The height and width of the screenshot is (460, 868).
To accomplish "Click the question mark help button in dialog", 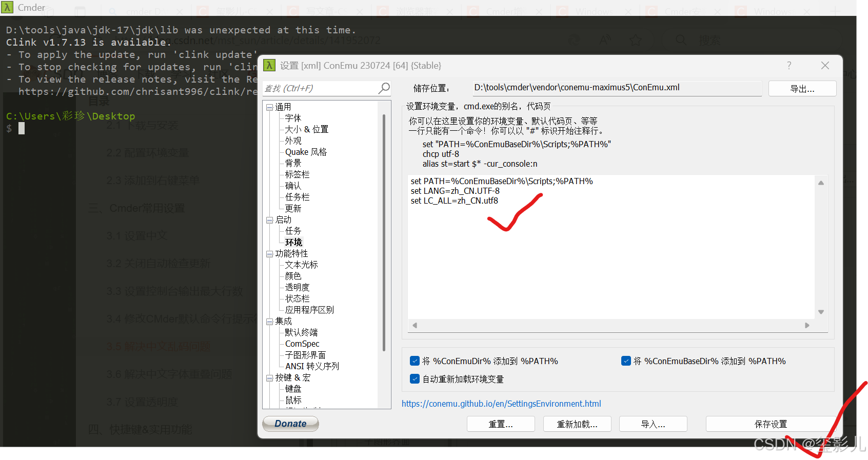I will (x=789, y=65).
